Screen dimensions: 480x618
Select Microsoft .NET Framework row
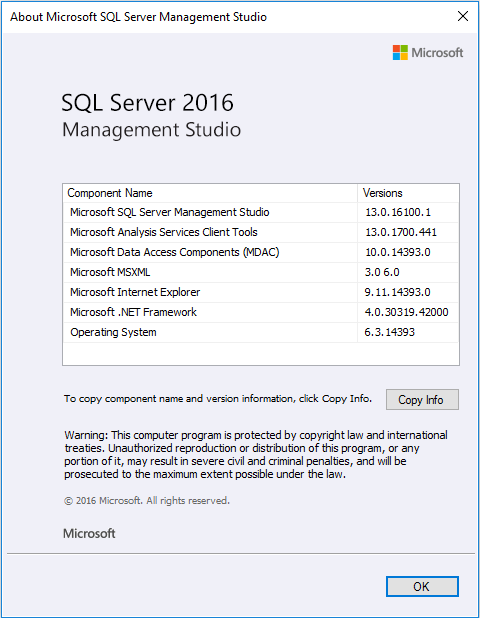pos(261,313)
